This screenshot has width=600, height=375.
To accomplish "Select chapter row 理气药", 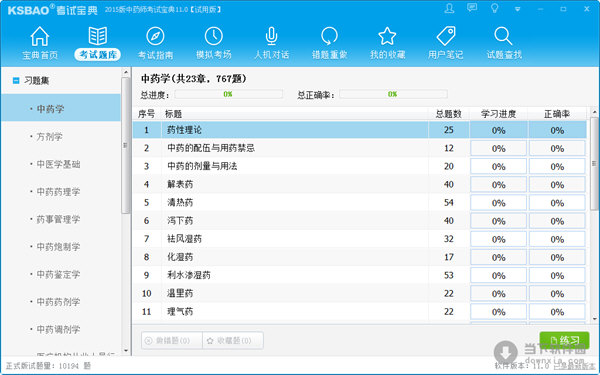I will [x=360, y=311].
